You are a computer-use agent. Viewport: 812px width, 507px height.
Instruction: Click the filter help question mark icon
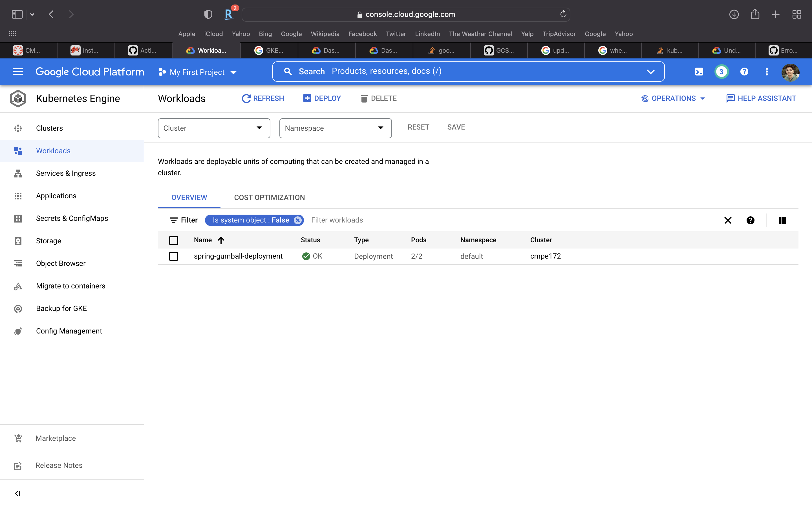click(x=750, y=220)
